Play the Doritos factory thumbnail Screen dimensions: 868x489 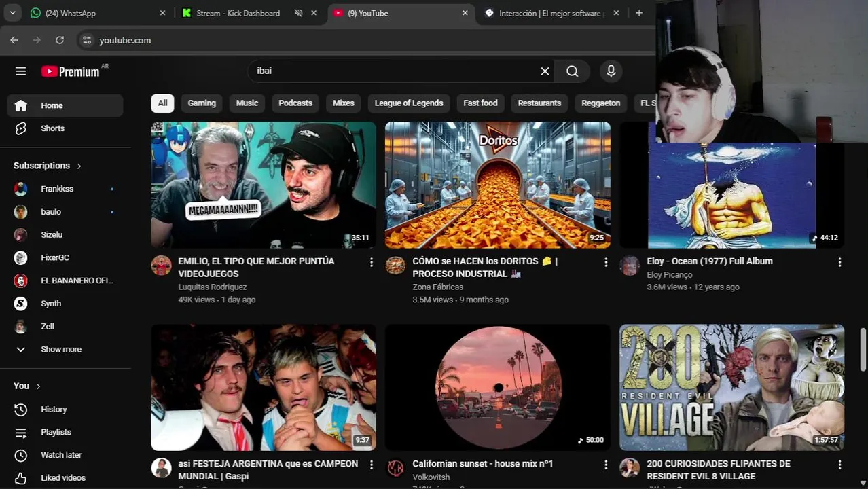498,185
